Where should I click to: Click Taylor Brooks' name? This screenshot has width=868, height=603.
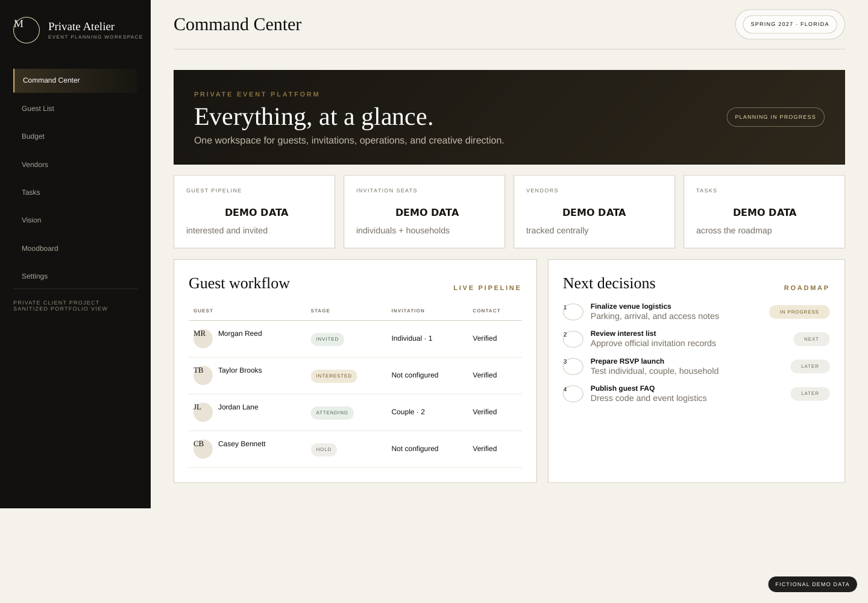240,370
